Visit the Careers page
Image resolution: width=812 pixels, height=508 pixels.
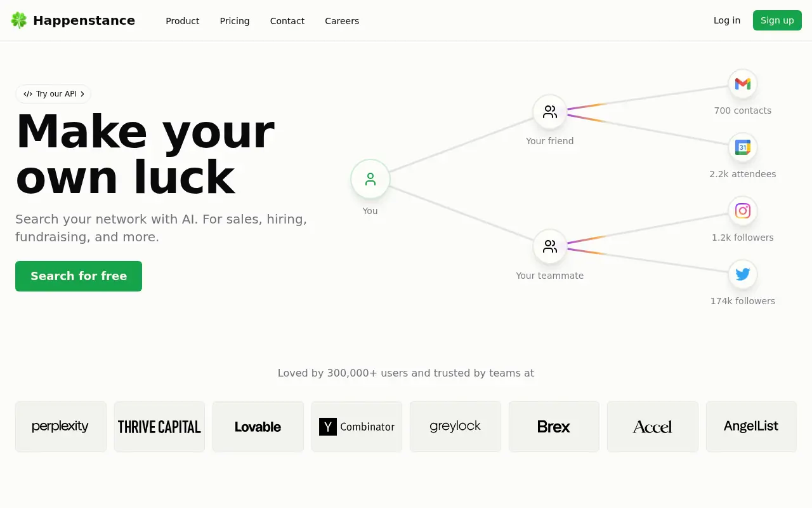coord(342,21)
